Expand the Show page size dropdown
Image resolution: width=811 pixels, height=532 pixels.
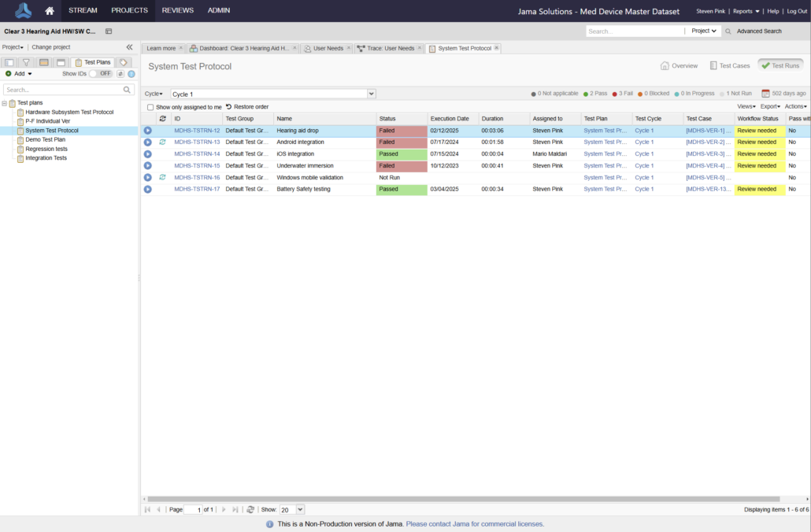tap(300, 510)
